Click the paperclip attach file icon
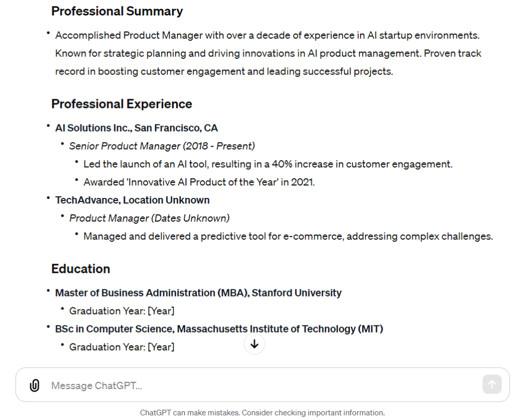 35,385
